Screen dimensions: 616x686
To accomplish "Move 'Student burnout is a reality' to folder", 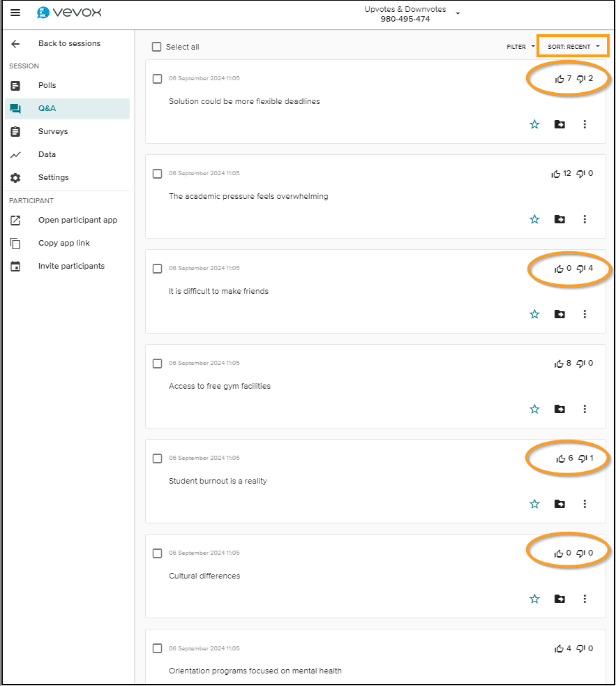I will point(559,504).
